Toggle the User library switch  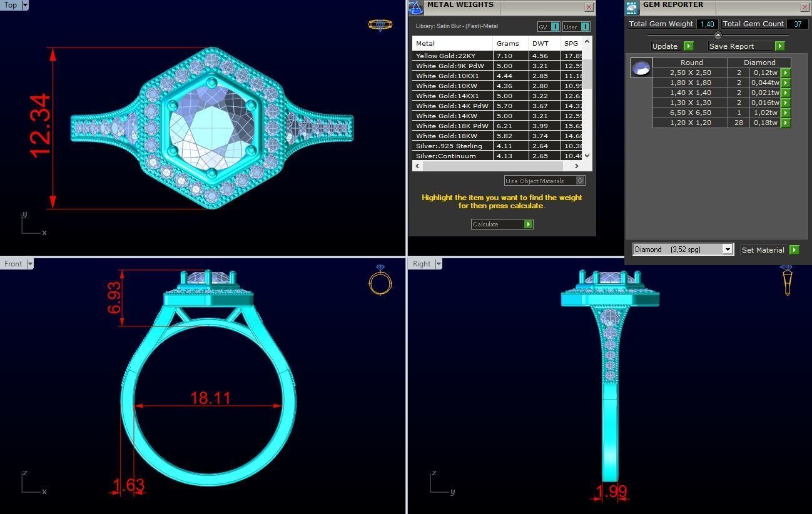(x=585, y=27)
